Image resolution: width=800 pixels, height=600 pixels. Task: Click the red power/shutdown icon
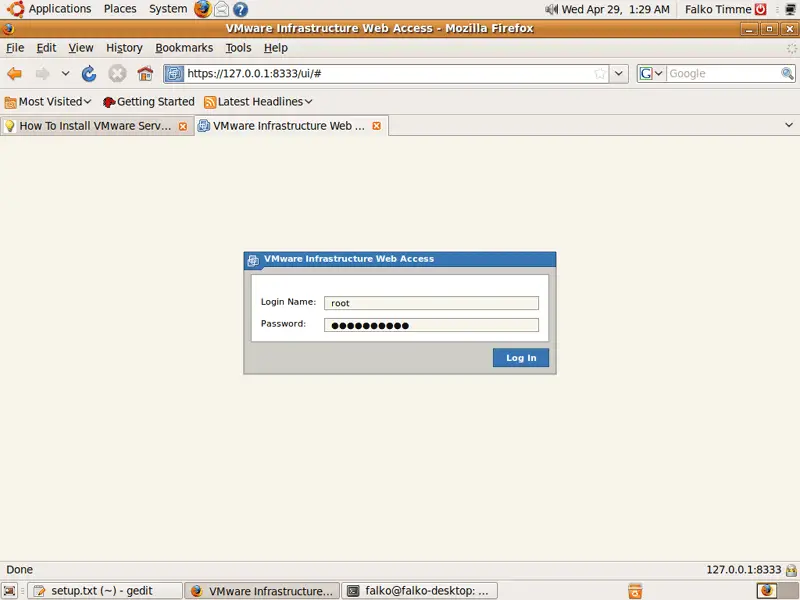pos(761,9)
